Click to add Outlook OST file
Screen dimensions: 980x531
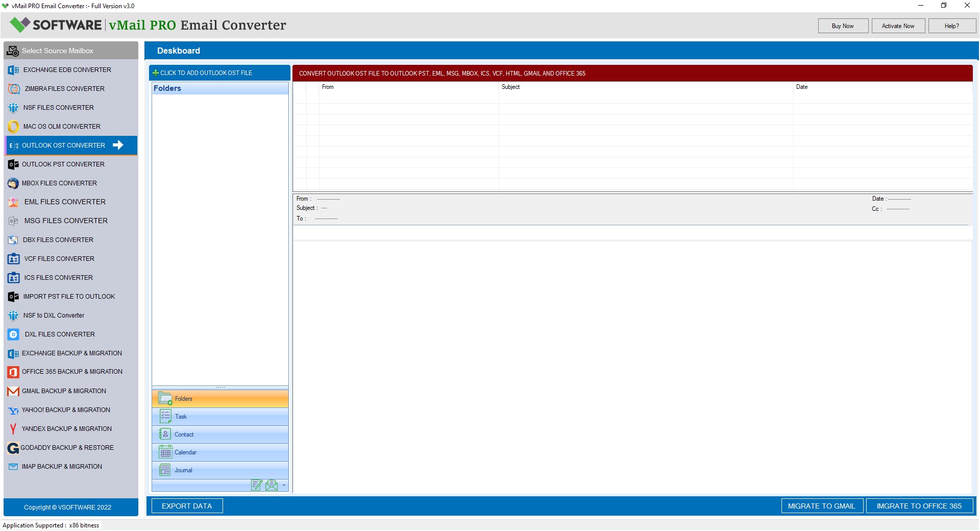[x=219, y=73]
